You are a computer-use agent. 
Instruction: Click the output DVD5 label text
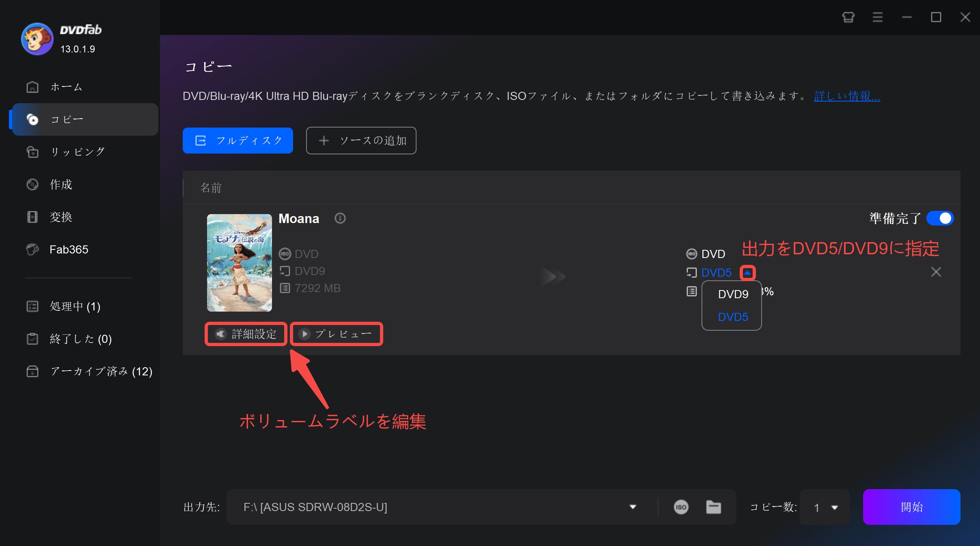point(717,273)
